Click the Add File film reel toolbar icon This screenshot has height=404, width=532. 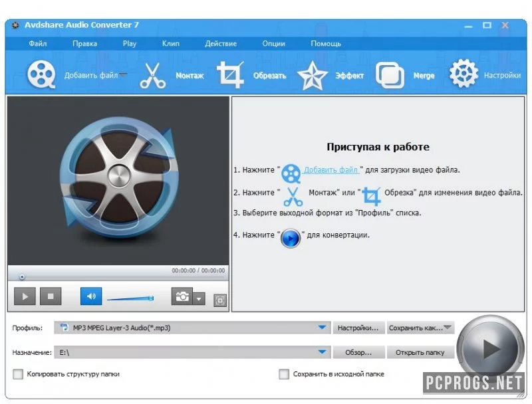click(41, 74)
